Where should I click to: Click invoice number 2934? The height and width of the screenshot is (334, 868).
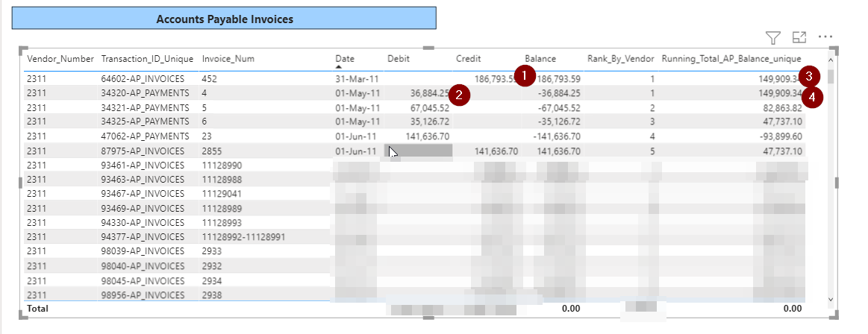(212, 281)
